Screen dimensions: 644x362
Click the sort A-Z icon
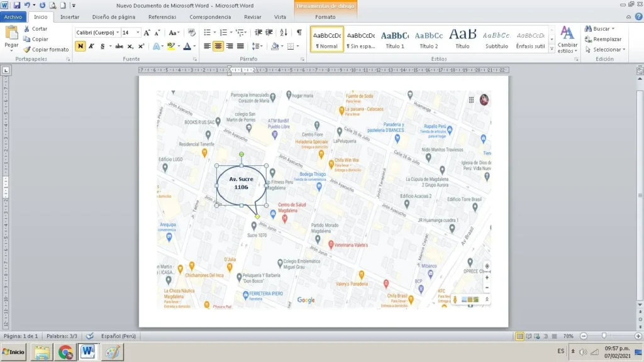284,33
